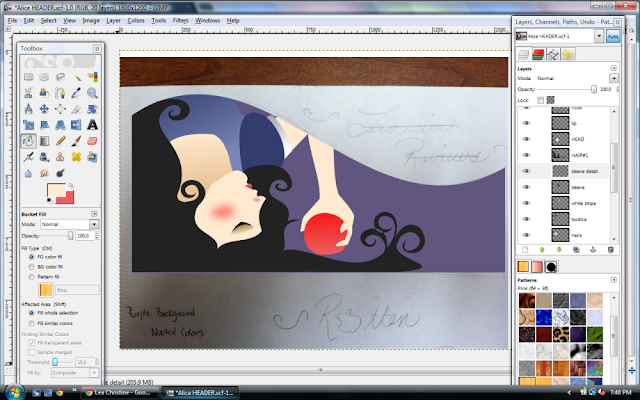Screen dimensions: 640x400
Task: Toggle visibility of the white stripe layer
Action: [526, 203]
